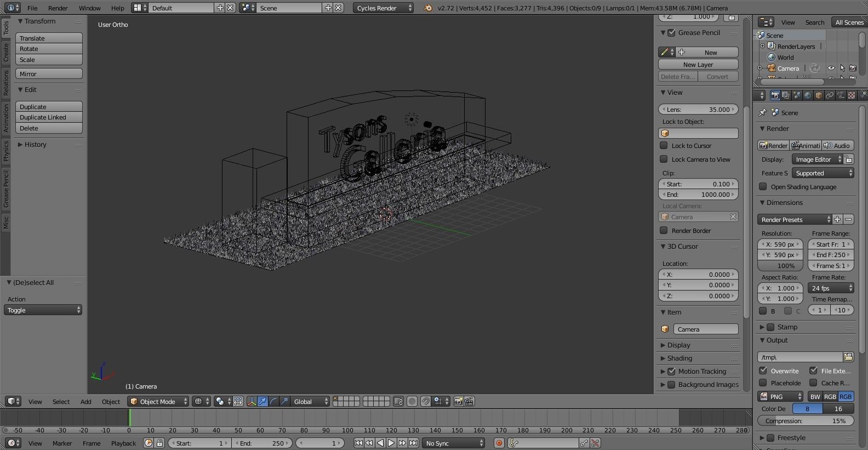
Task: Toggle the Grease Pencil checkbox
Action: click(x=671, y=32)
